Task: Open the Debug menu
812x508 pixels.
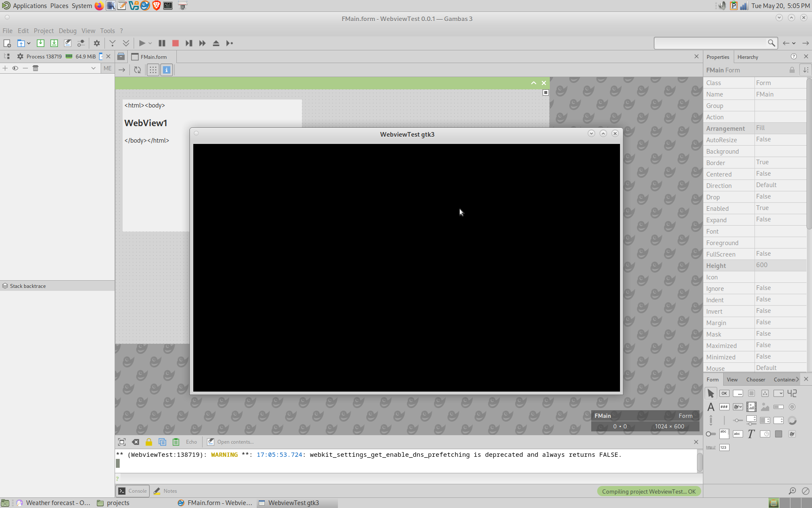Action: 67,31
